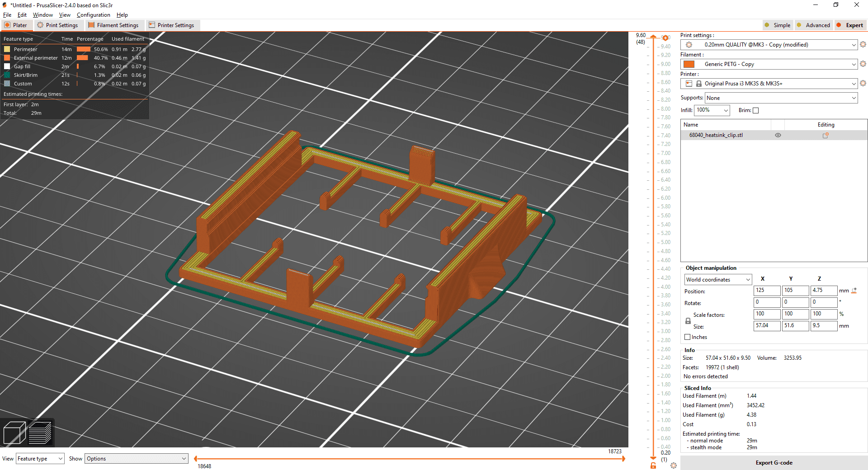The height and width of the screenshot is (470, 868).
Task: Click the gear icon beside the layer slider
Action: [674, 465]
